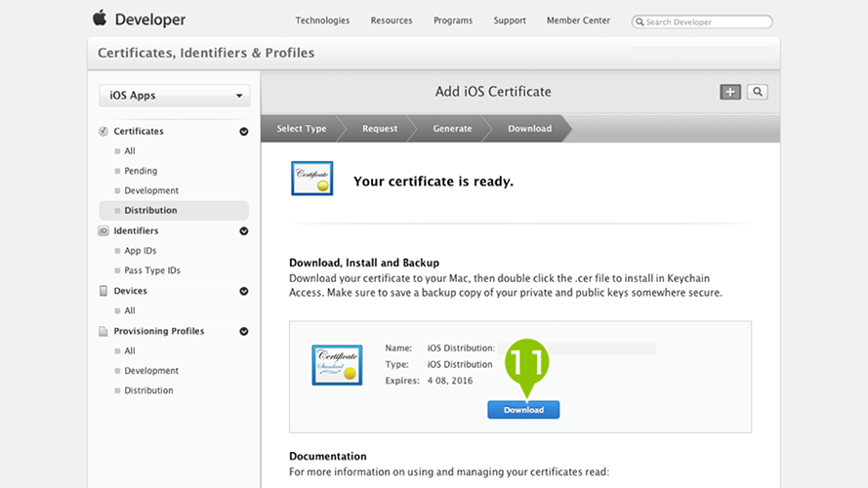
Task: Click the 'Add iOS Certificate' heading
Action: (493, 92)
